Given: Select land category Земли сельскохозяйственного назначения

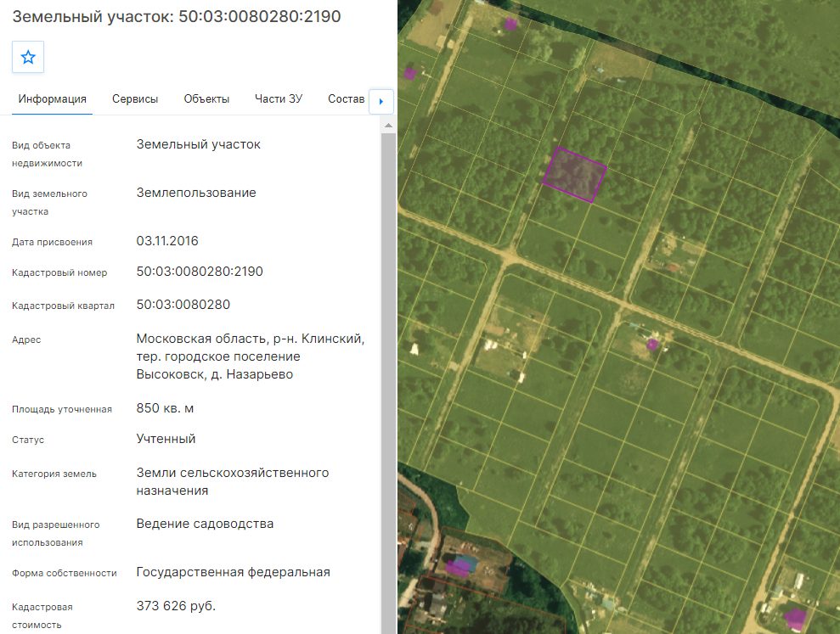Looking at the screenshot, I should tap(233, 481).
